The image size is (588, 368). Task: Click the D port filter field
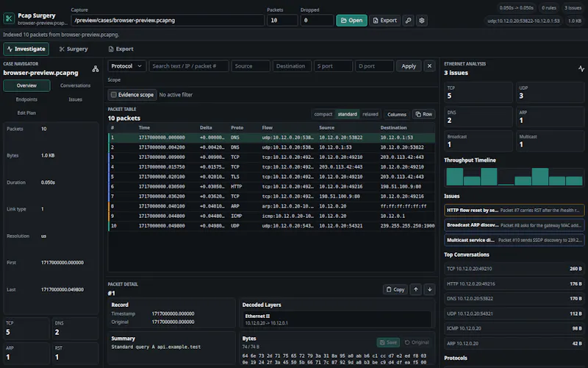click(x=374, y=66)
